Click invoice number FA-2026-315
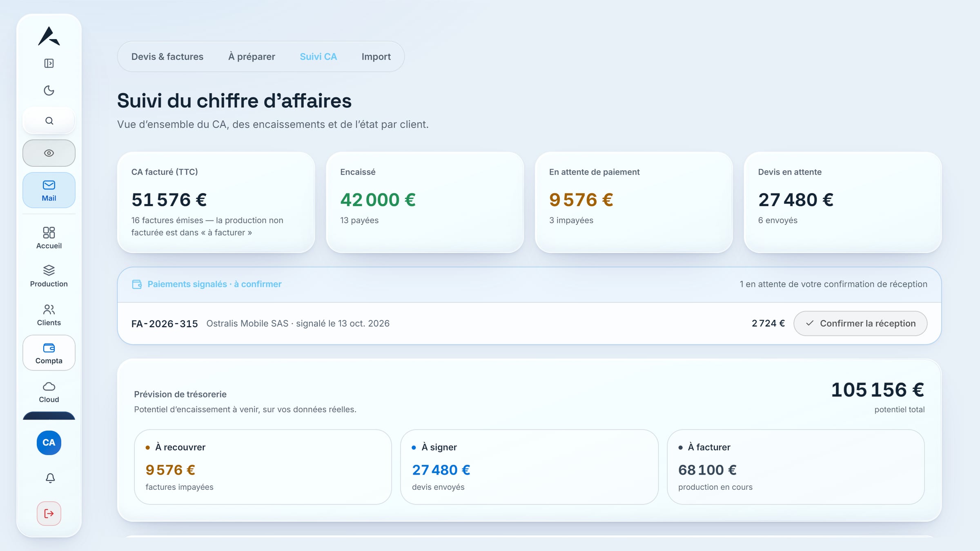980x551 pixels. tap(165, 324)
